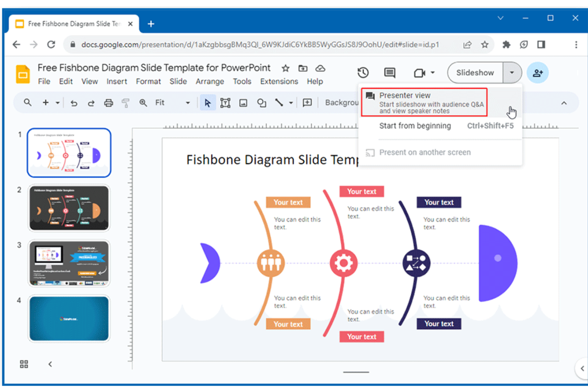Open version history via clock icon
This screenshot has height=392, width=588.
click(x=363, y=73)
